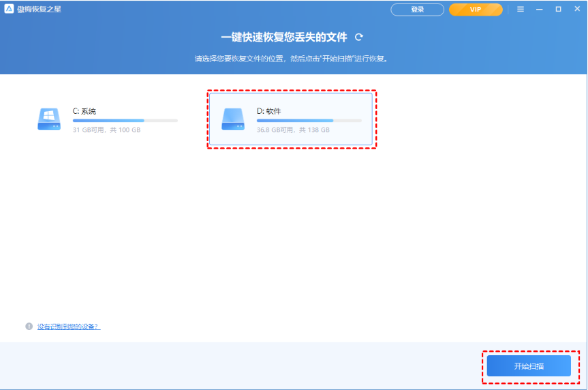
Task: Click the 请选择您要恢复文件的位置 instruction text
Action: [x=292, y=59]
